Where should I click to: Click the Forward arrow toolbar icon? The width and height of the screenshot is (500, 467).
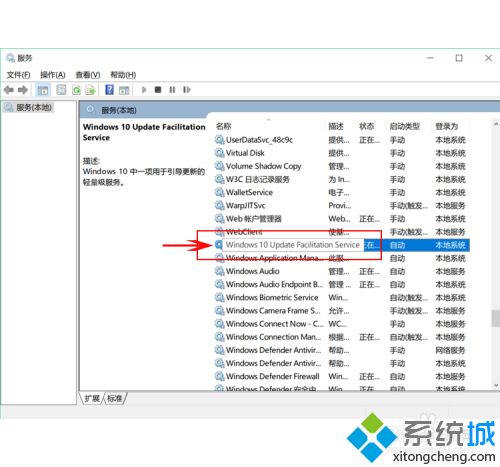tap(23, 90)
